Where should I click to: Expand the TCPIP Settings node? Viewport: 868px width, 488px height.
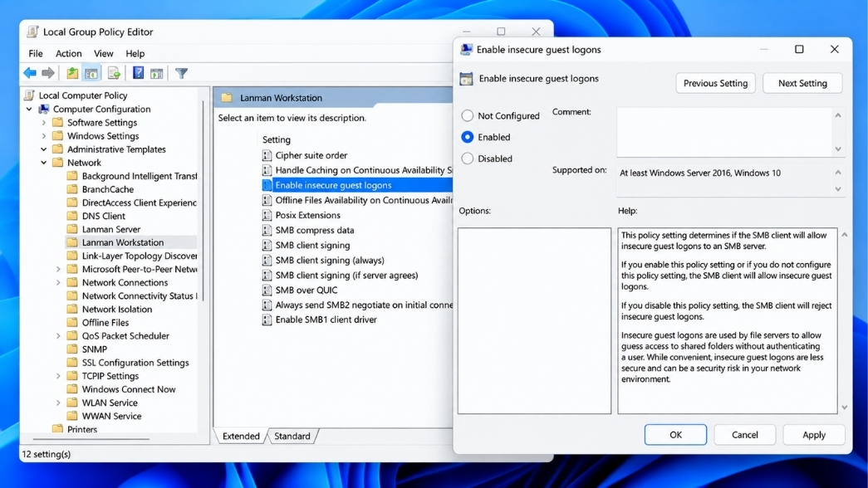pos(58,376)
